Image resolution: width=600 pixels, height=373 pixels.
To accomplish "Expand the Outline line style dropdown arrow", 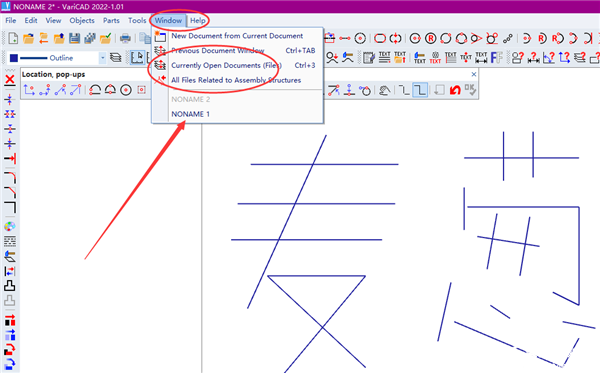I will point(103,58).
